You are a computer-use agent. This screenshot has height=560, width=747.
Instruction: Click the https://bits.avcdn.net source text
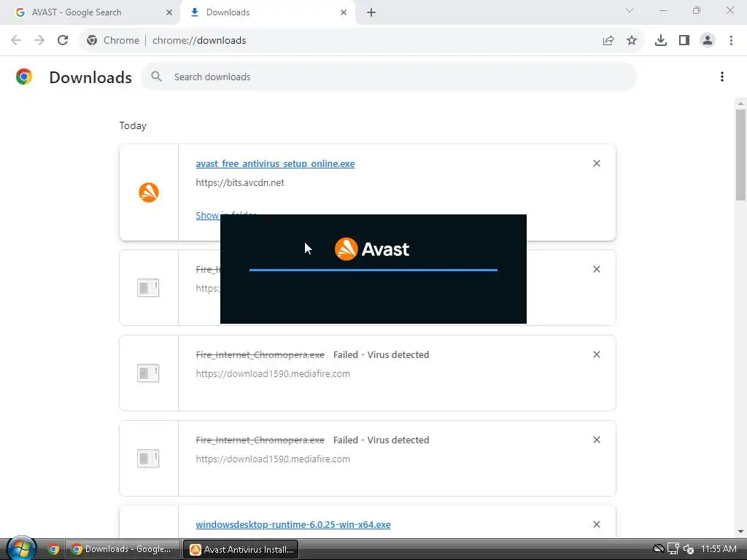(x=239, y=182)
